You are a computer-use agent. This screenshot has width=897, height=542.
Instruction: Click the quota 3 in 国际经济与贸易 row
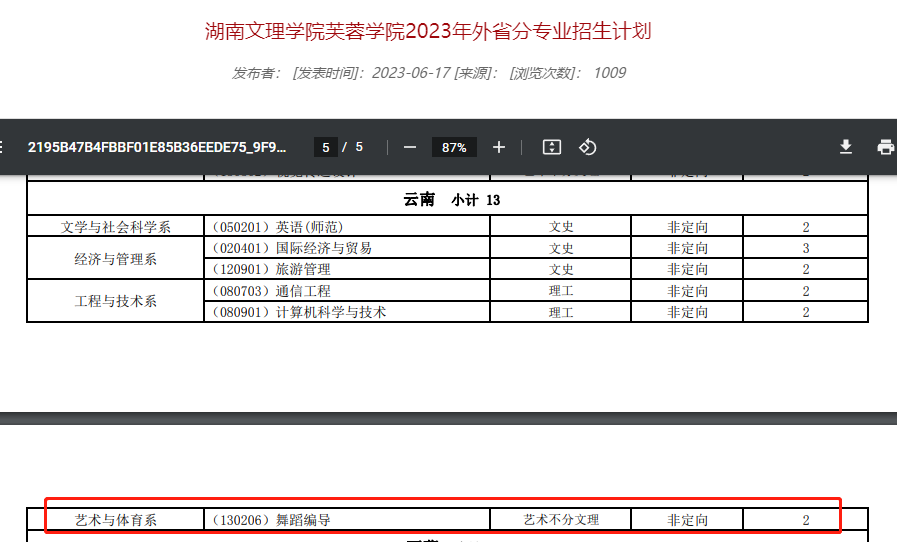click(805, 248)
